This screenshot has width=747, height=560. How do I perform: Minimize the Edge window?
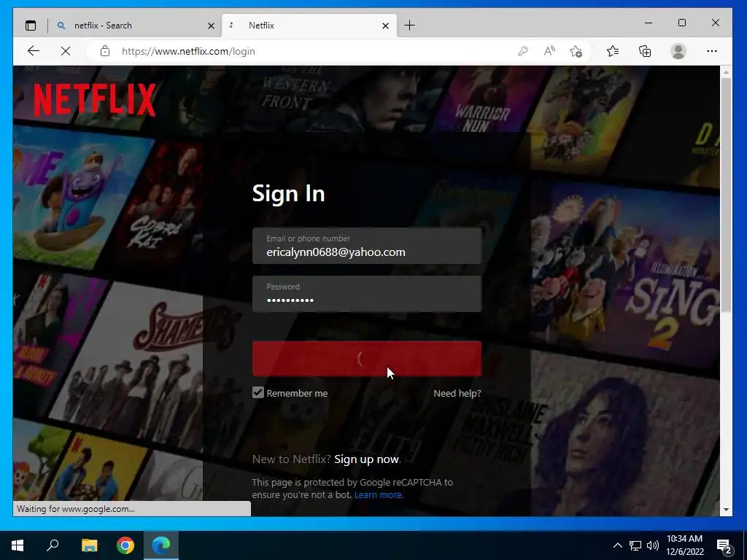(649, 23)
